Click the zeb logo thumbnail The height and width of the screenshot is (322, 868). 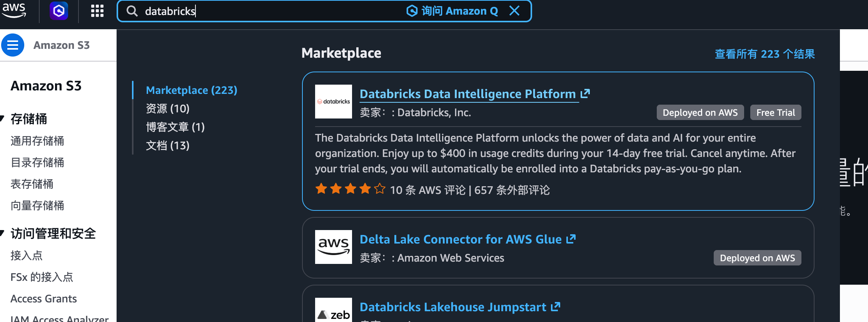[334, 310]
